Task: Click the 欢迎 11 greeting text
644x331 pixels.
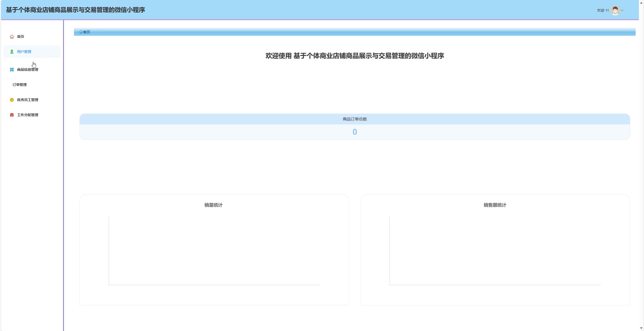Action: 603,10
